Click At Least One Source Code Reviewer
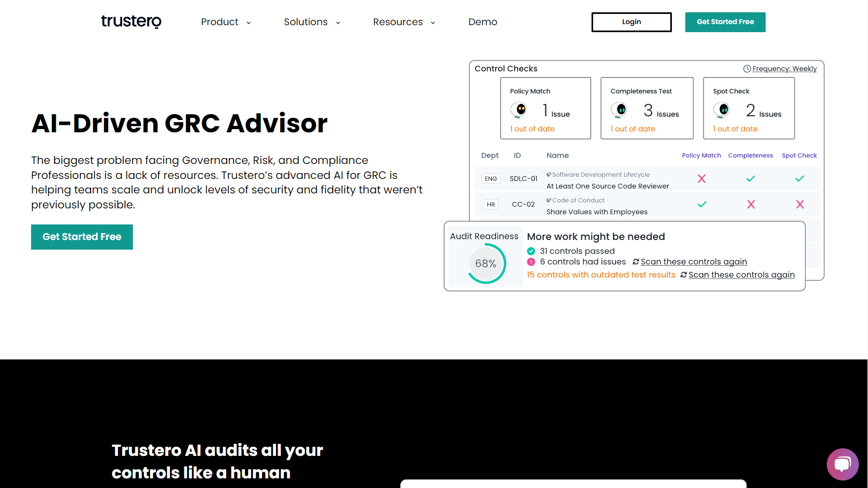Viewport: 868px width, 488px height. (608, 186)
